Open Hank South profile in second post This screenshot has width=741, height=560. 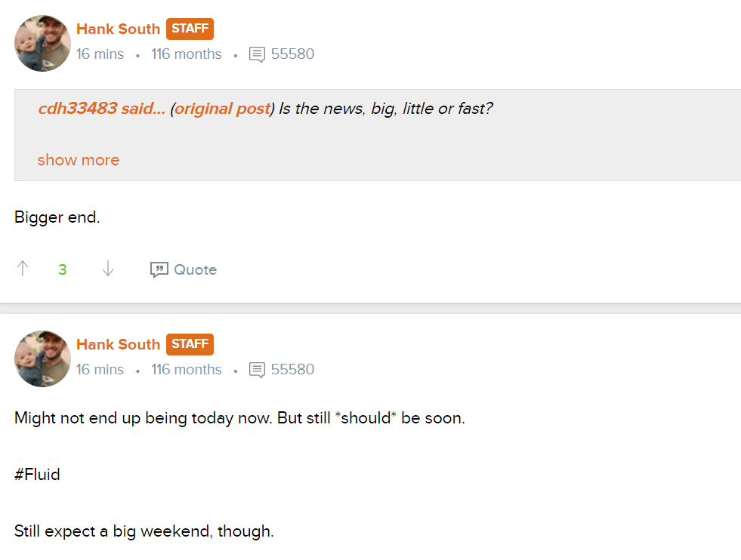(118, 344)
